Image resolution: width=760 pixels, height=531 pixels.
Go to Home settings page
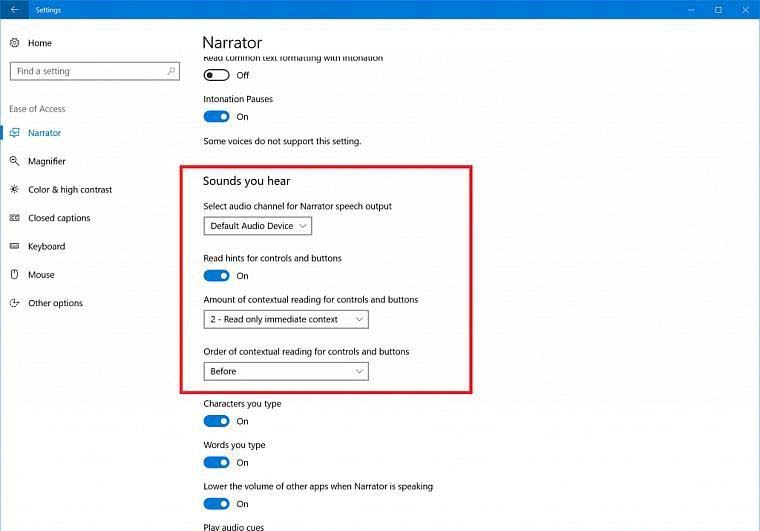pyautogui.click(x=40, y=43)
